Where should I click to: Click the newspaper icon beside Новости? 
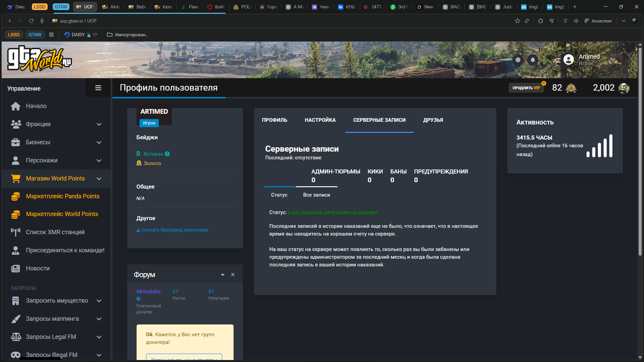(15, 268)
